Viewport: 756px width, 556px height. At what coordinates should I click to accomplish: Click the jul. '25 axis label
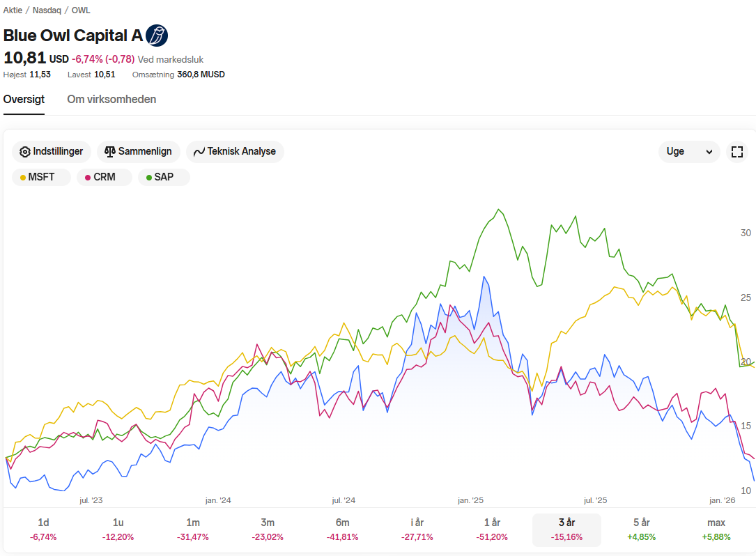[596, 500]
